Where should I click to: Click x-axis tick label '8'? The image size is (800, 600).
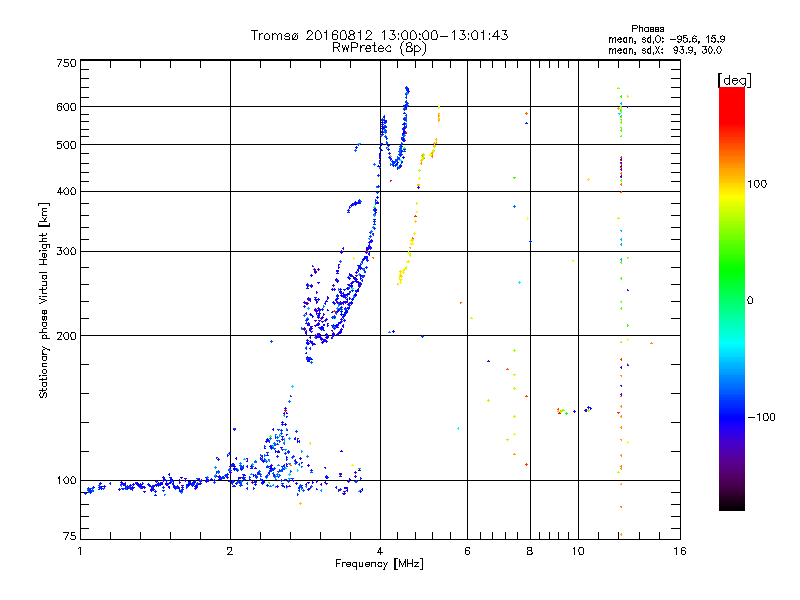[530, 551]
